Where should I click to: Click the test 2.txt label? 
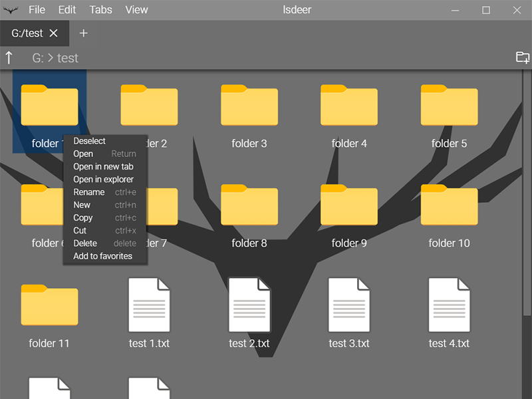(x=249, y=343)
